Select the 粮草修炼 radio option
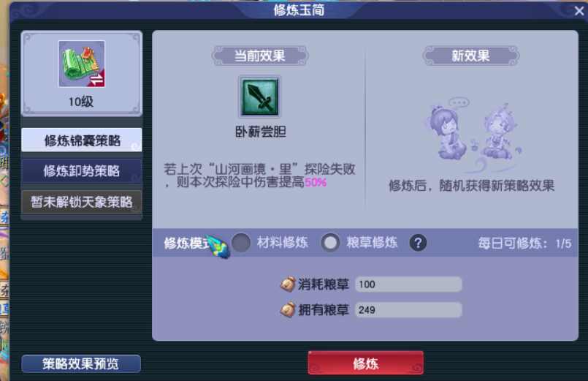Image resolution: width=588 pixels, height=381 pixels. (x=330, y=243)
